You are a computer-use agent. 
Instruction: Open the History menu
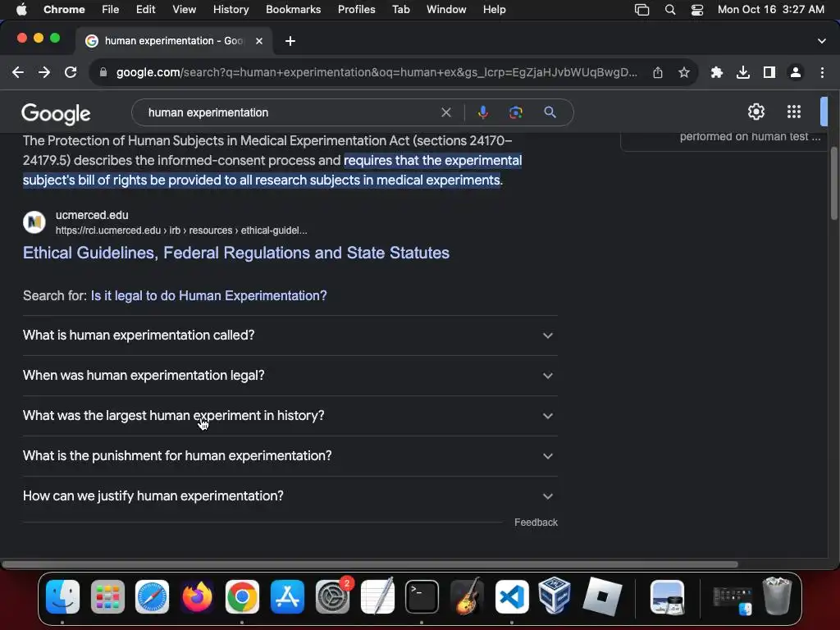coord(231,10)
